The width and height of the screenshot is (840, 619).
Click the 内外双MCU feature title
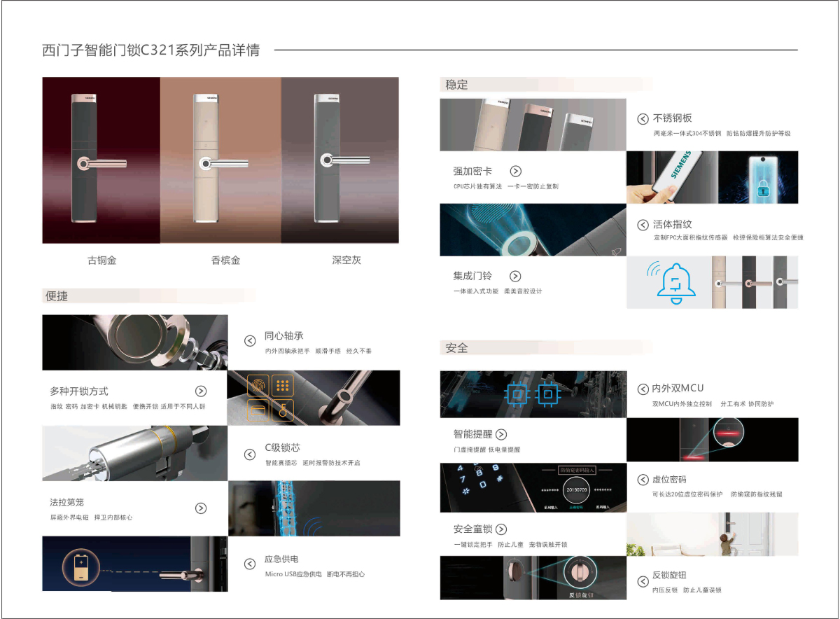click(678, 389)
